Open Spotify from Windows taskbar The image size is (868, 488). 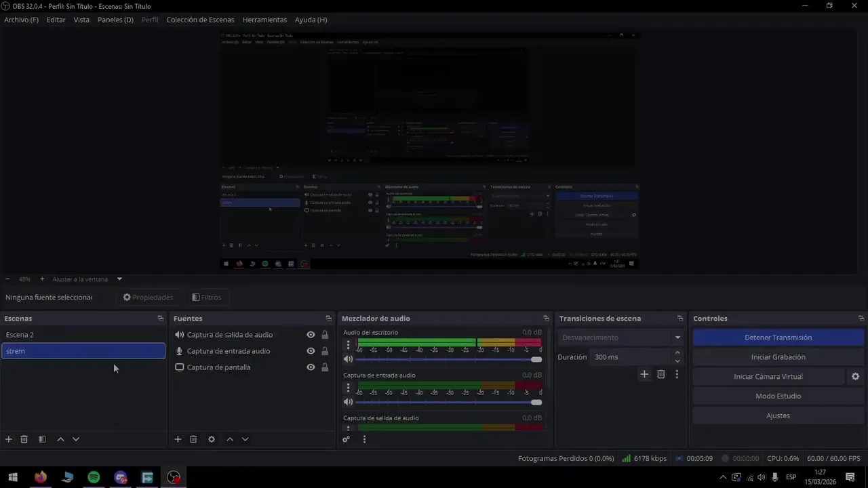tap(94, 477)
